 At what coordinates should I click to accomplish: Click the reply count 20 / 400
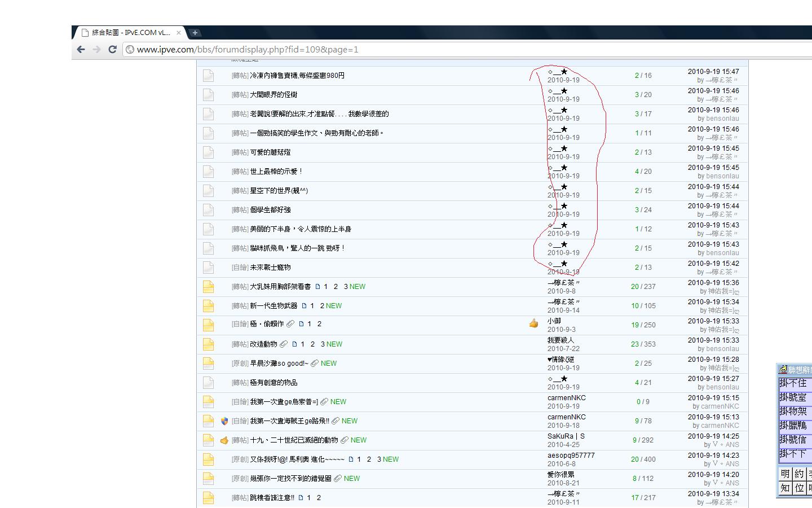pos(643,459)
